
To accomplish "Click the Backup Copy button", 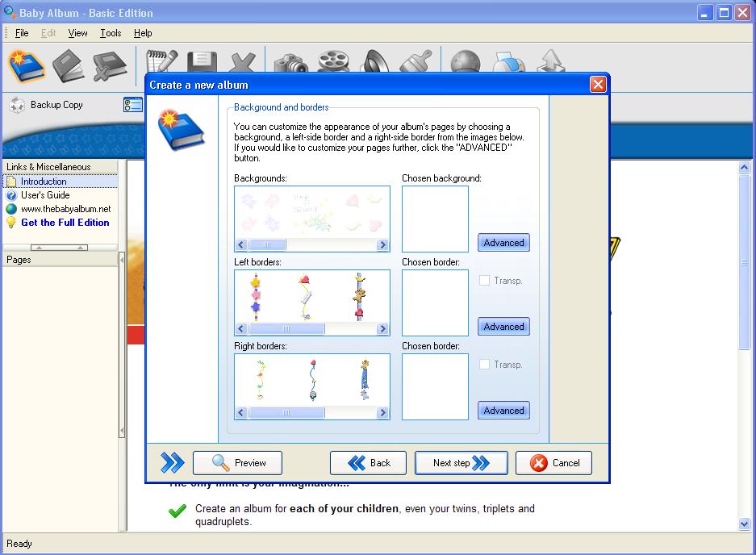I will [46, 105].
